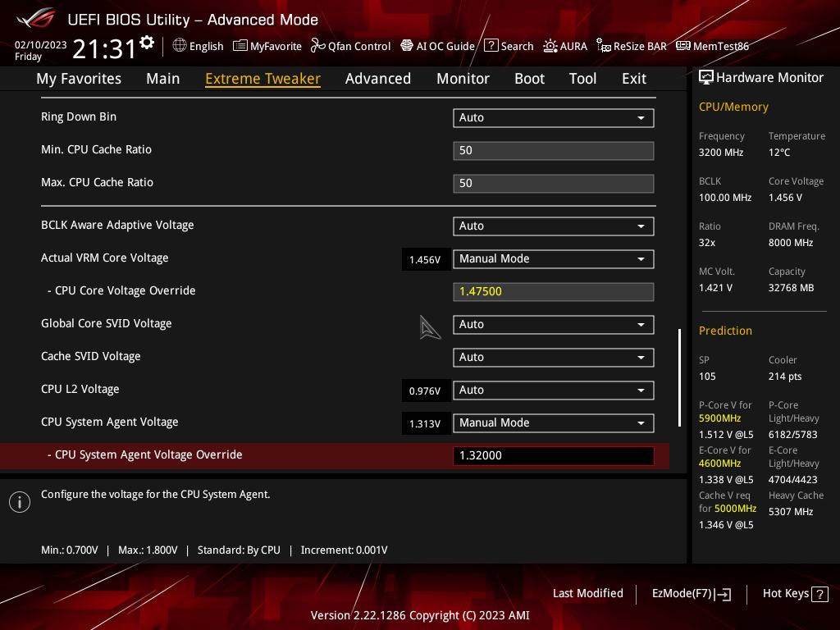840x630 pixels.
Task: Expand BCLK Aware Adaptive Voltage dropdown
Action: pyautogui.click(x=554, y=226)
